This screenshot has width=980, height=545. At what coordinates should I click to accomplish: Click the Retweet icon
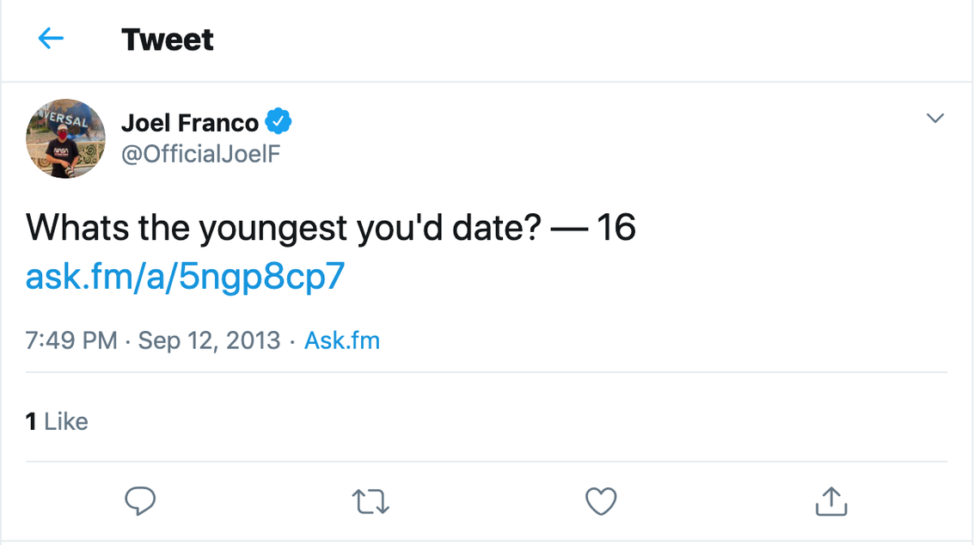point(371,501)
